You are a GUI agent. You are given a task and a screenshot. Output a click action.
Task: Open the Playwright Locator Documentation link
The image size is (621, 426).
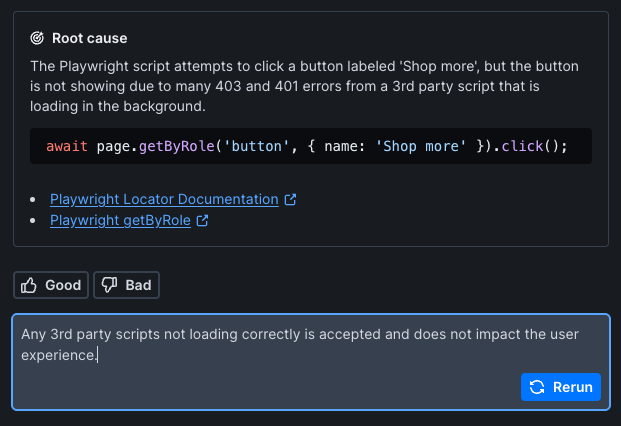tap(164, 199)
